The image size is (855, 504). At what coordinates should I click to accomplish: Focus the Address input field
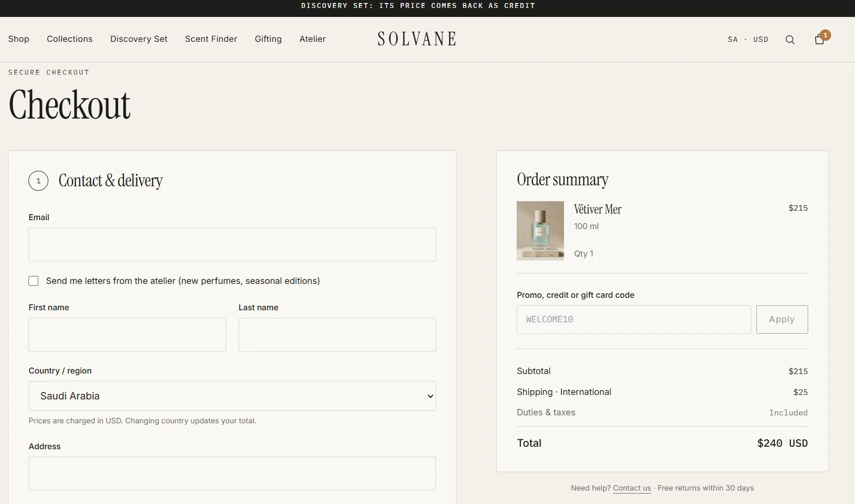[232, 474]
